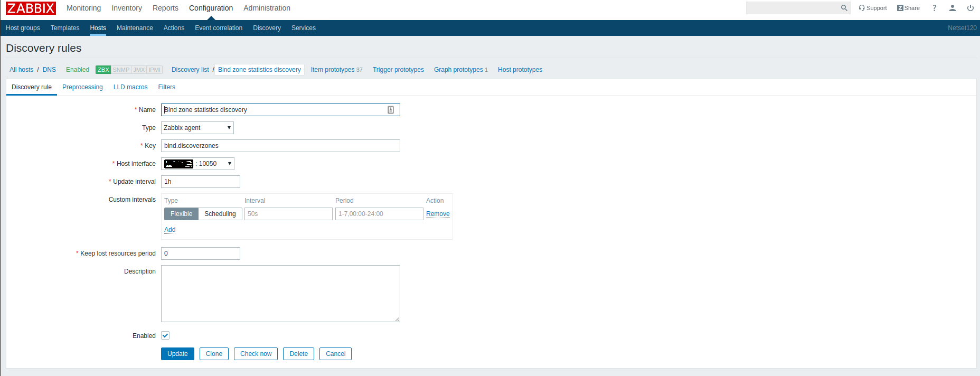This screenshot has width=980, height=376.
Task: Open the Inventory menu
Action: pos(127,8)
